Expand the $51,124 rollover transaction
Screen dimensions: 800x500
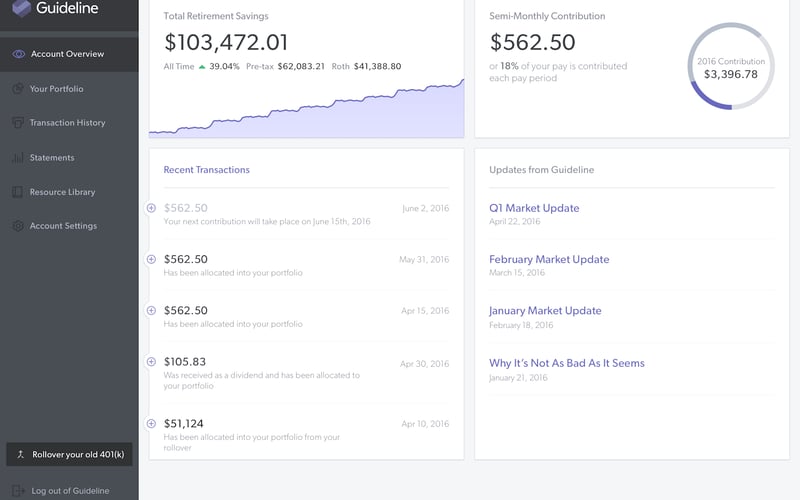151,423
